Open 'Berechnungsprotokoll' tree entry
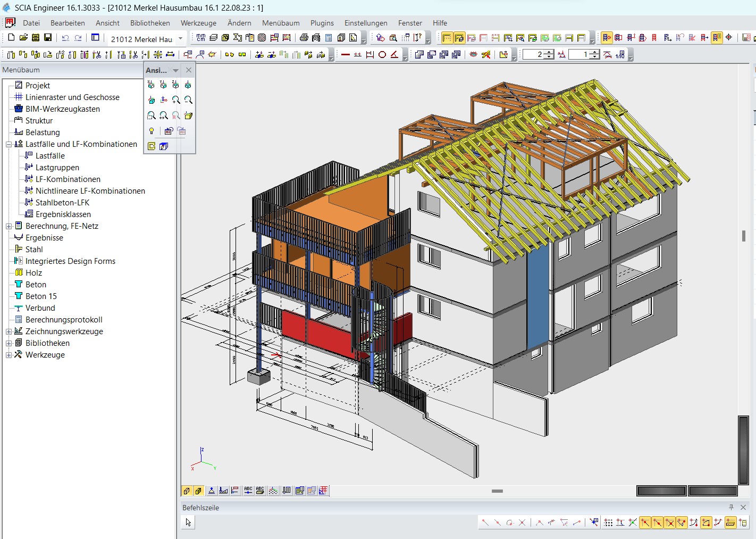The image size is (756, 539). tap(64, 320)
